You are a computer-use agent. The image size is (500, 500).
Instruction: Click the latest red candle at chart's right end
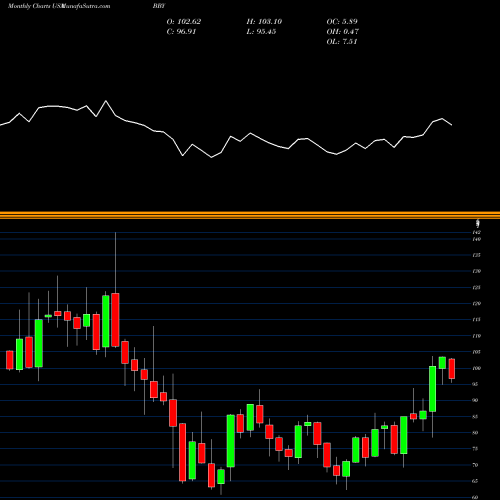(452, 369)
